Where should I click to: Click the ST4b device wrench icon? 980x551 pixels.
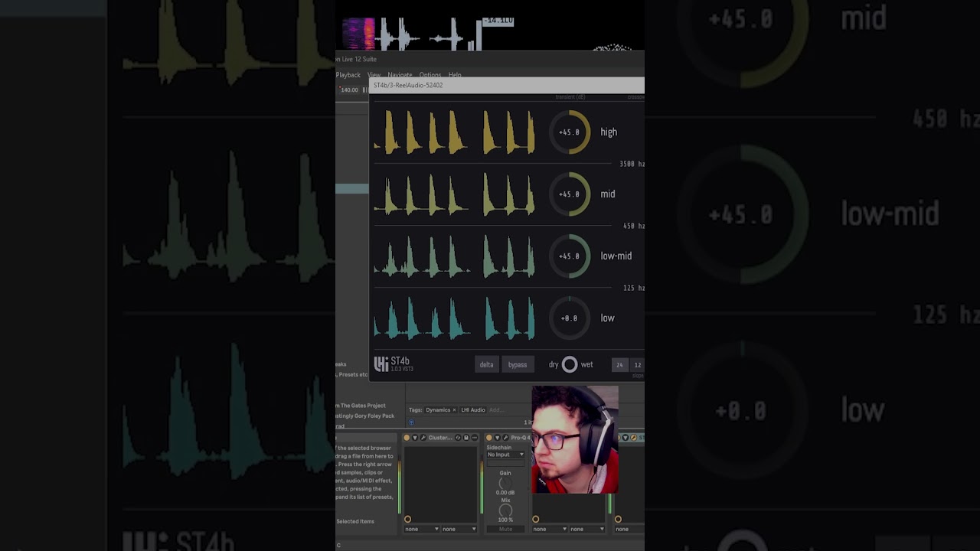click(633, 438)
